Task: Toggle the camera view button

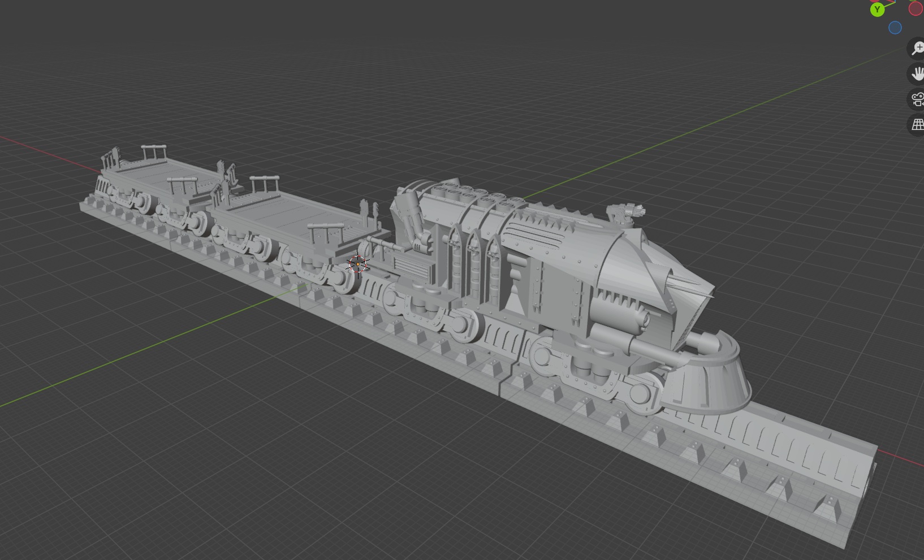Action: pyautogui.click(x=916, y=99)
